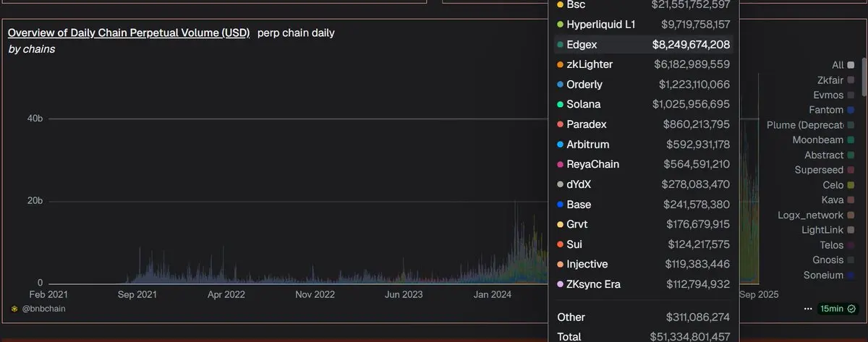Click the 'Other' row in tooltip
The image size is (868, 342).
click(644, 317)
